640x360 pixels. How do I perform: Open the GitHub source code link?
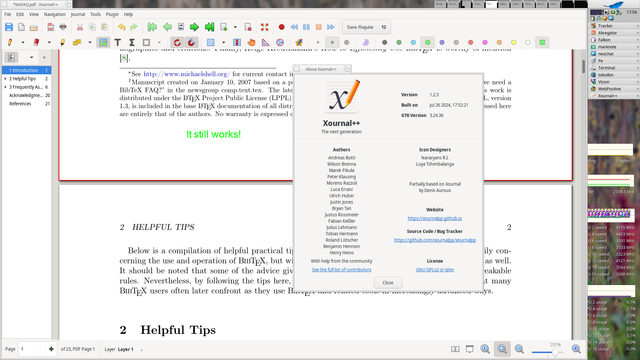[x=435, y=240]
